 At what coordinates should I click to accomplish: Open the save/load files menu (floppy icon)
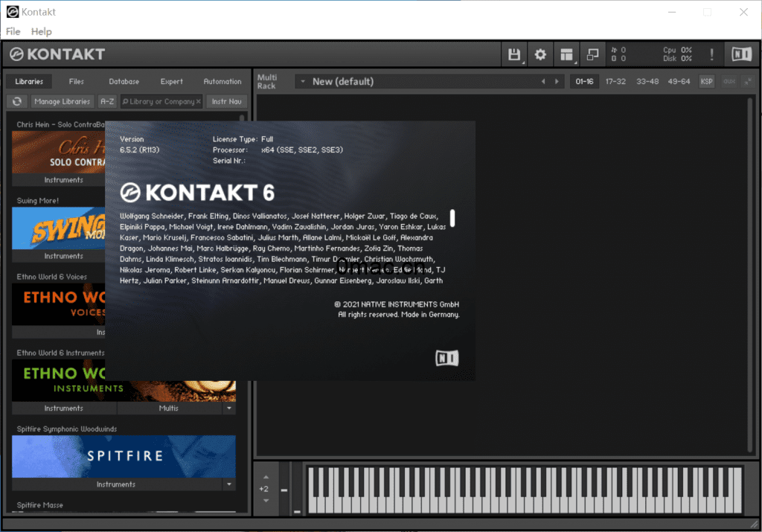pyautogui.click(x=514, y=54)
